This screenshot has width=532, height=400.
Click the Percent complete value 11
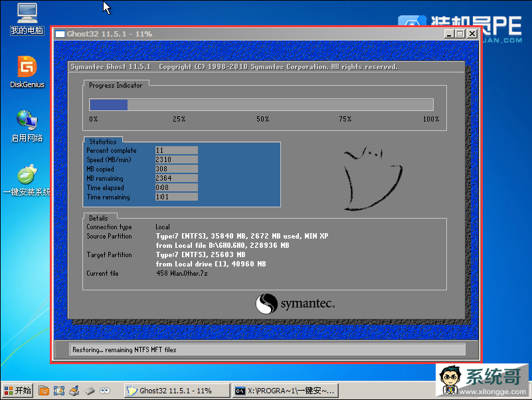click(x=177, y=150)
